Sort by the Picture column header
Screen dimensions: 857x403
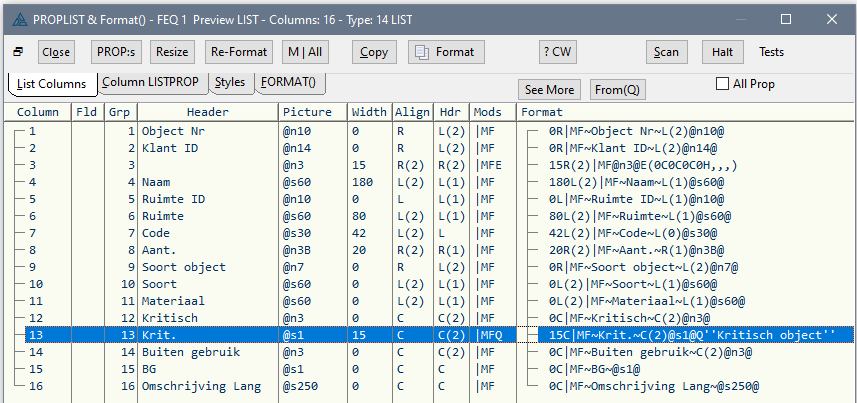pos(312,112)
